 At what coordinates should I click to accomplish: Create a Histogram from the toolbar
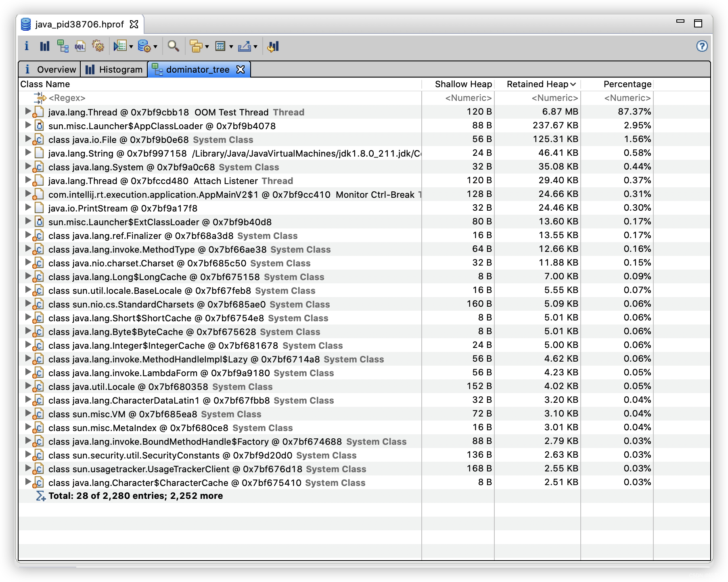click(44, 46)
